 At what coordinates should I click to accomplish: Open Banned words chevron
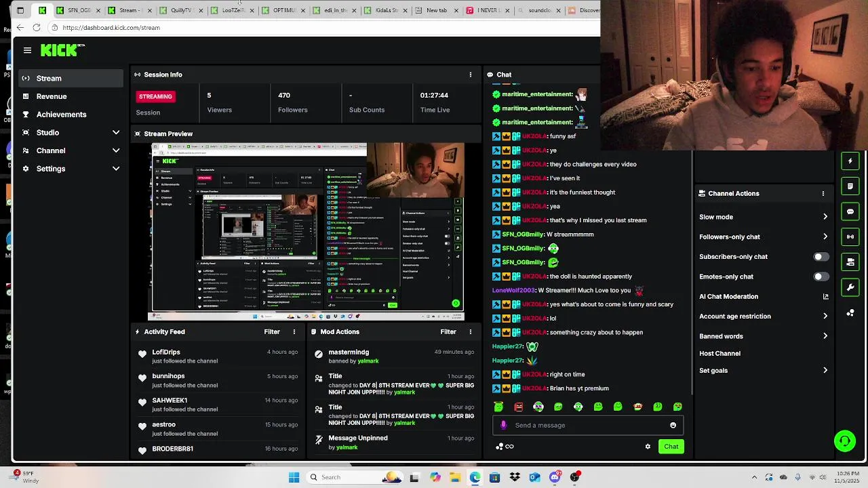[x=825, y=336]
